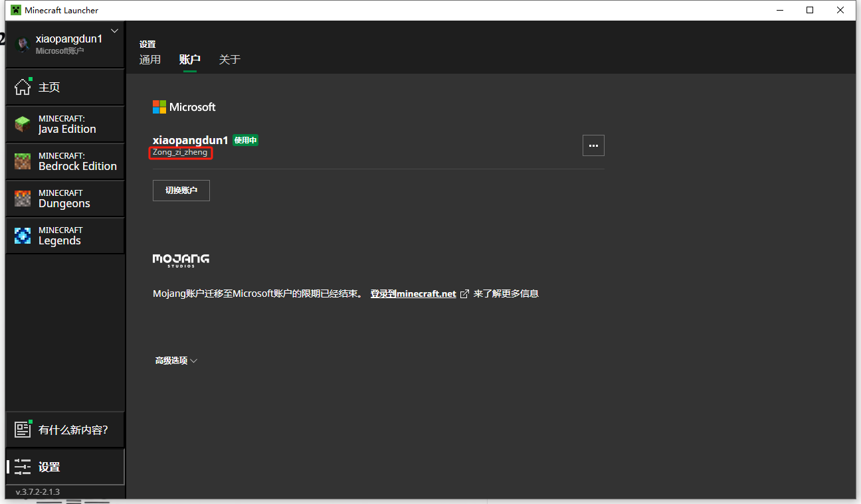The width and height of the screenshot is (861, 504).
Task: Open the home page icon
Action: coord(23,87)
